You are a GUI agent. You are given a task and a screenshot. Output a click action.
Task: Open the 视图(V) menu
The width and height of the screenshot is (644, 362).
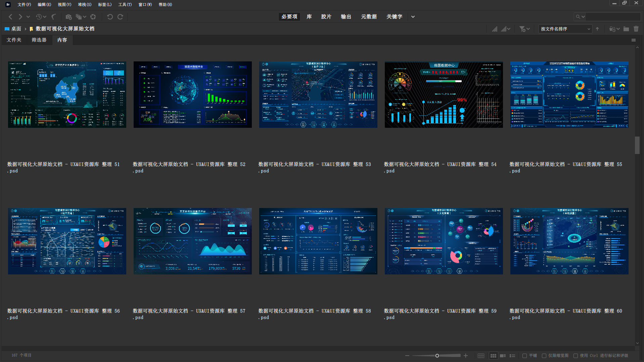[64, 5]
